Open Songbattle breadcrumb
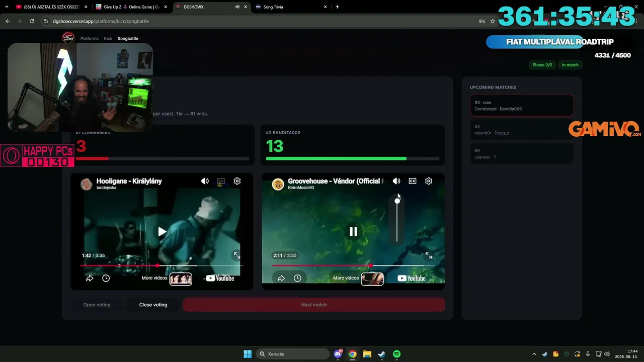644x362 pixels. (128, 38)
